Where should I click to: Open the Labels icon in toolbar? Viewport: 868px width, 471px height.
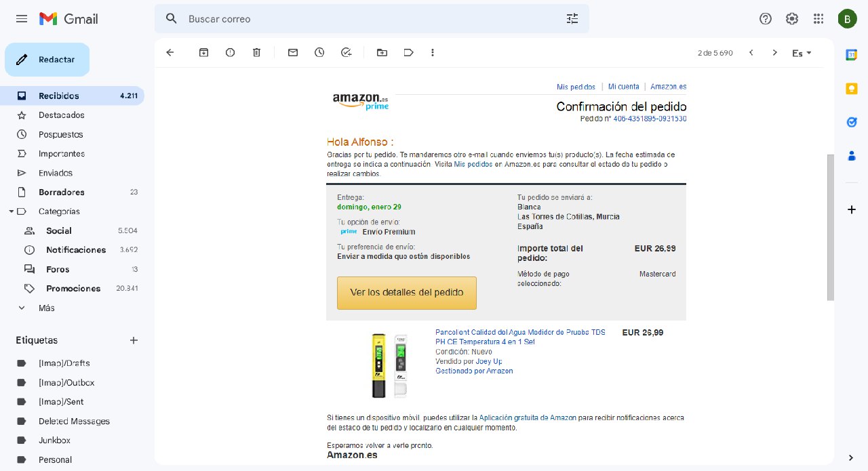[x=408, y=52]
